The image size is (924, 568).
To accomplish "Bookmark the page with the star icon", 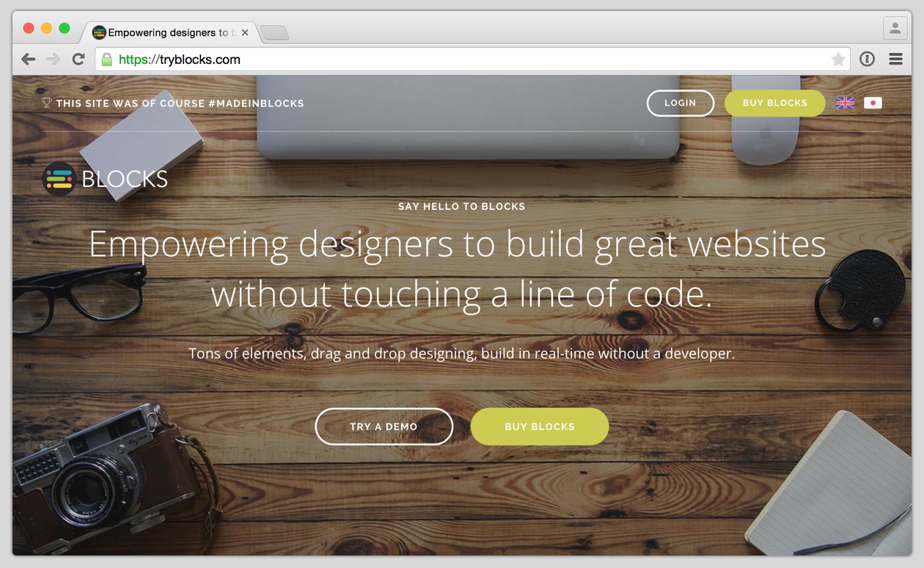I will (838, 59).
